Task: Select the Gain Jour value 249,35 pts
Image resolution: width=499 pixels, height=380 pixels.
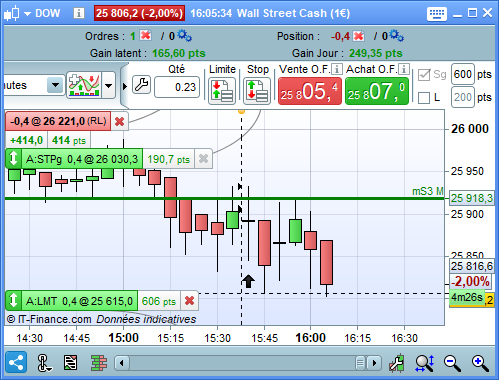Action: 376,53
